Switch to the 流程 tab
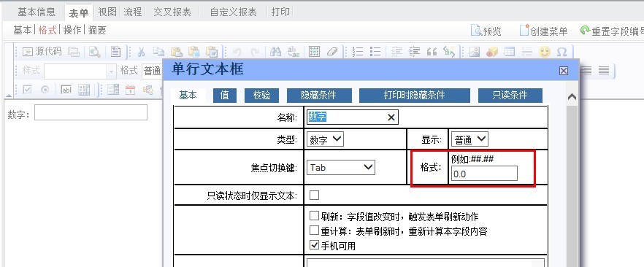Viewport: 644px width, 267px height. [x=133, y=12]
